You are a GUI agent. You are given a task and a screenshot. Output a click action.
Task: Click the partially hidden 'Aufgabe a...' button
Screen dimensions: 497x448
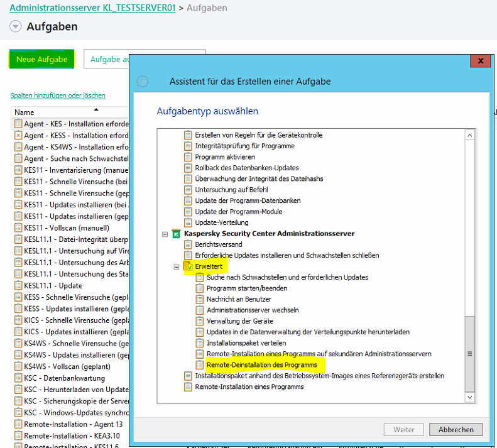pyautogui.click(x=107, y=59)
